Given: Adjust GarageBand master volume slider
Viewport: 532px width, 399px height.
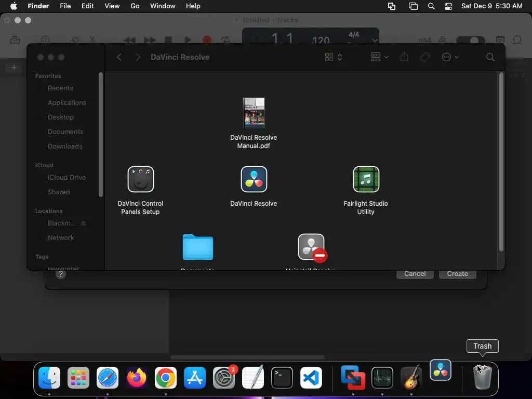Looking at the screenshot, I should [x=471, y=40].
